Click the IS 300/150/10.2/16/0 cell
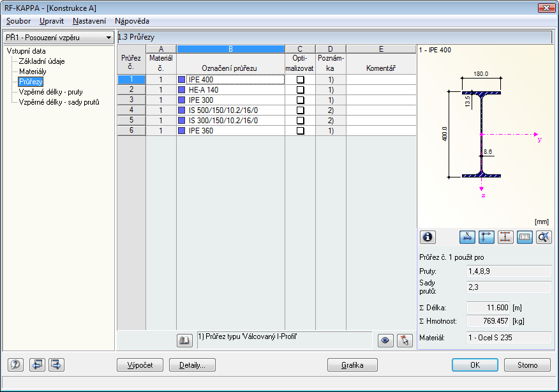 click(230, 121)
